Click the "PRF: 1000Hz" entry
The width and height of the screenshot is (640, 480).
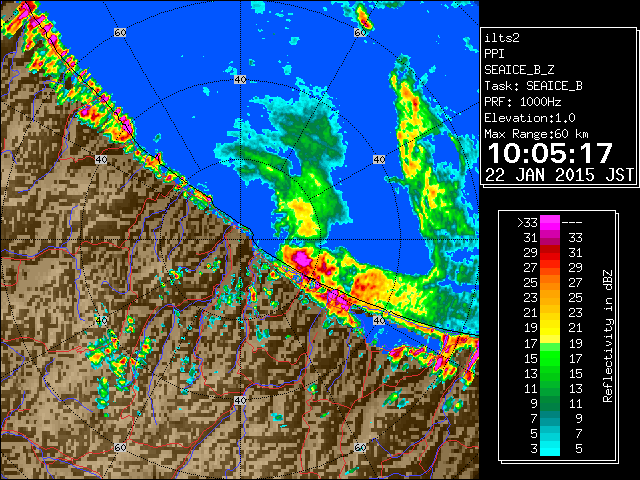pyautogui.click(x=522, y=102)
